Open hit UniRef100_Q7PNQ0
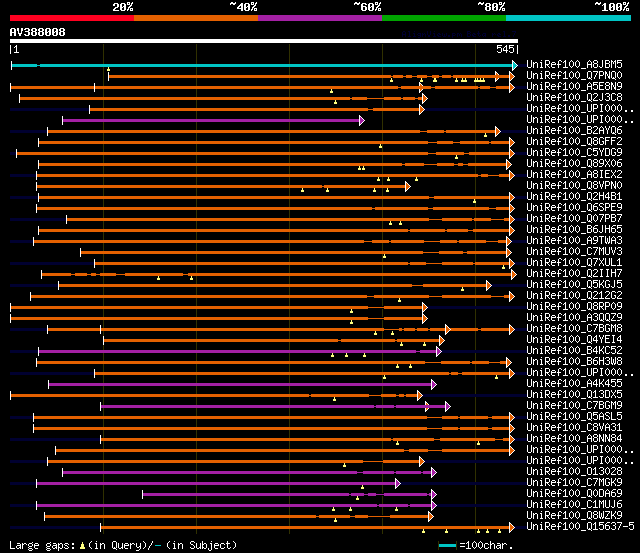Screen dimensions: 640x553 pos(574,76)
